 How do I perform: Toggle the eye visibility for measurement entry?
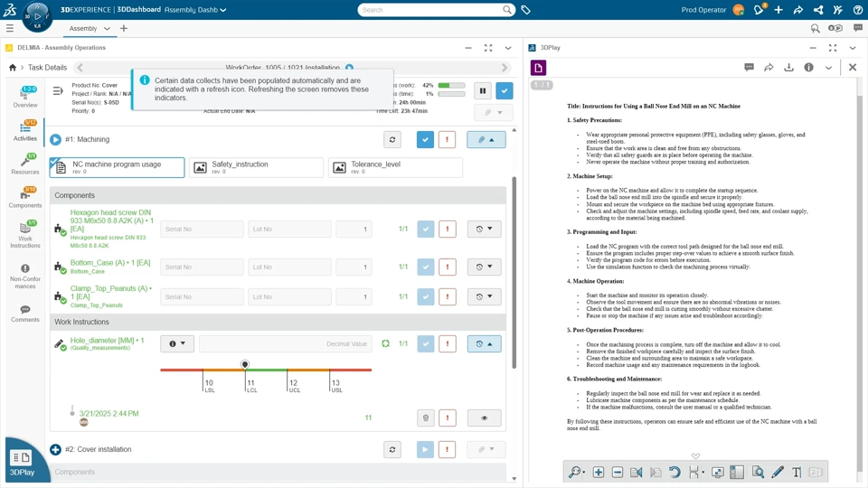pyautogui.click(x=485, y=418)
